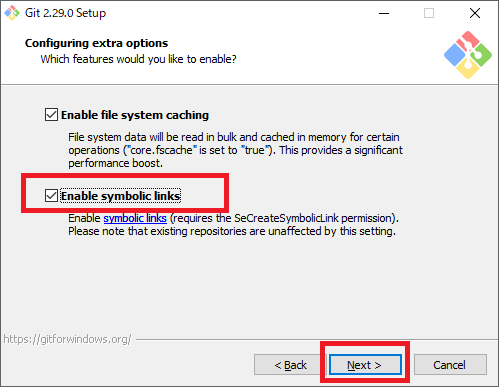Proceed with the Next button
Screen dimensions: 499x387
point(365,365)
